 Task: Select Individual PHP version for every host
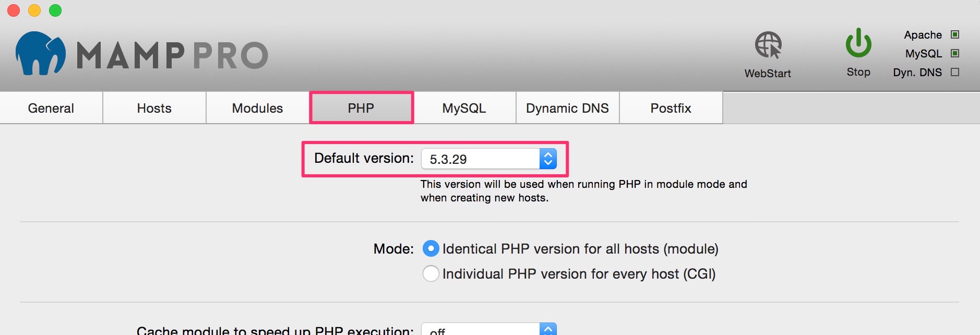(431, 273)
